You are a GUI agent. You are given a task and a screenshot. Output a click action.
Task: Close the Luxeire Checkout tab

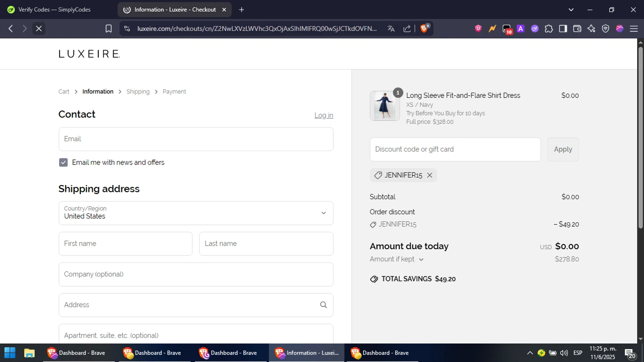(x=224, y=9)
